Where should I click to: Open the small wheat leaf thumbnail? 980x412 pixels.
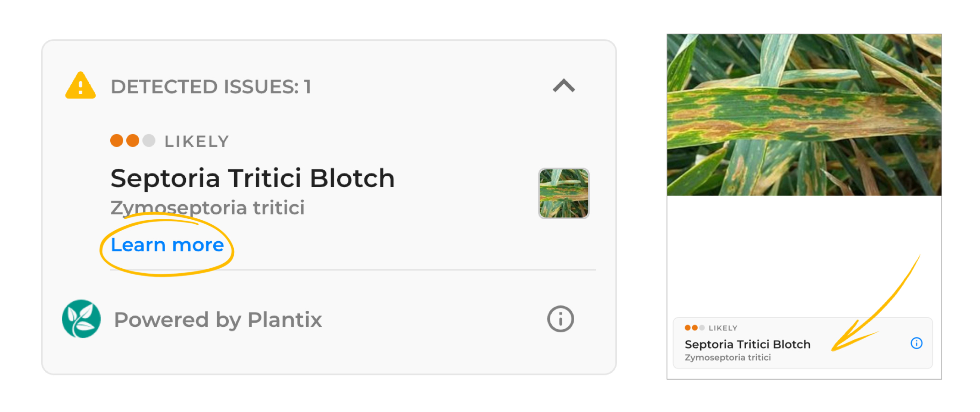click(x=564, y=194)
